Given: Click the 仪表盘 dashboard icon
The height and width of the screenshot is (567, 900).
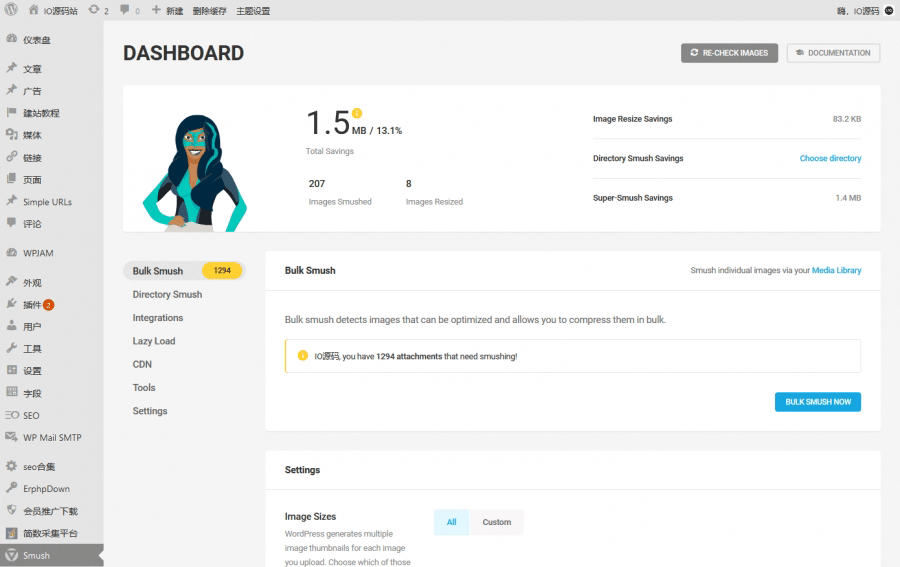Looking at the screenshot, I should [x=11, y=39].
